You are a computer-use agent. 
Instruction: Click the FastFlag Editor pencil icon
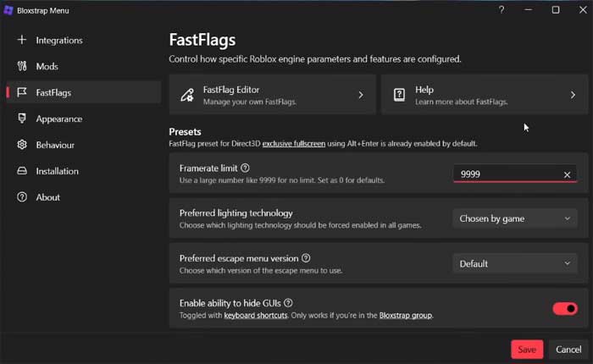click(186, 96)
